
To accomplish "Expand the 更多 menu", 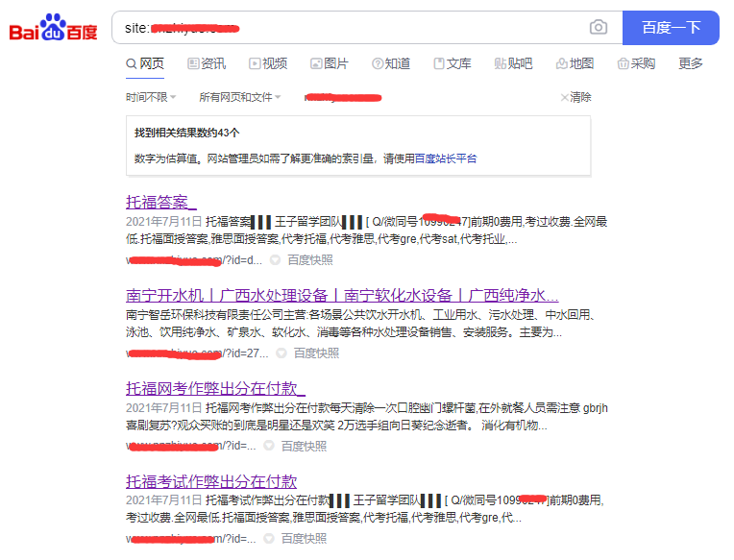I will 691,63.
